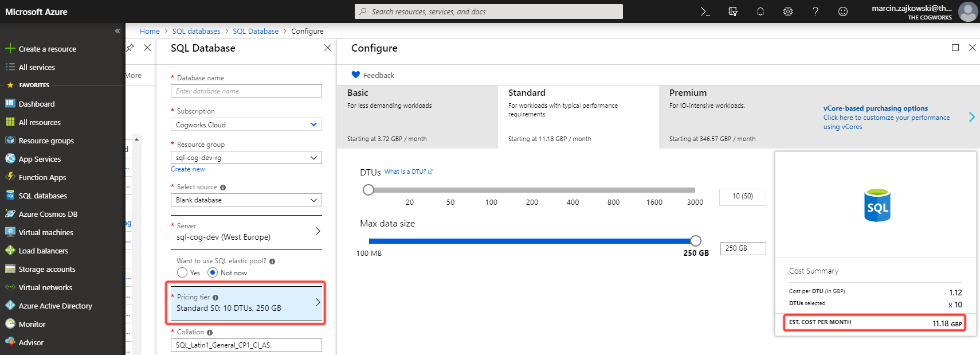This screenshot has height=355, width=980.
Task: Open Storage accounts from the sidebar
Action: (47, 269)
